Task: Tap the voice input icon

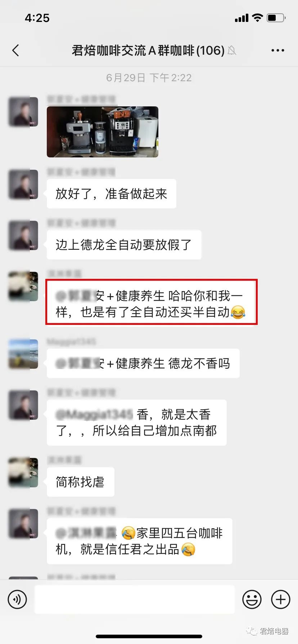Action: click(17, 599)
